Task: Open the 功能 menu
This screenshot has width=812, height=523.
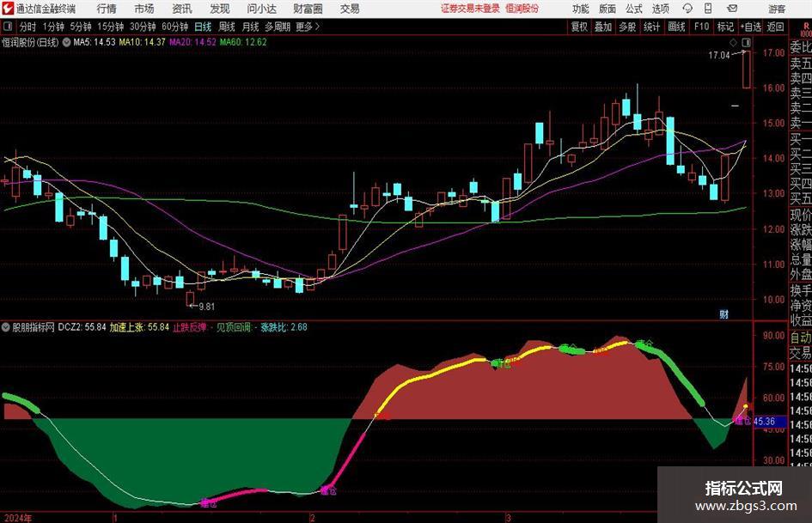Action: tap(581, 9)
